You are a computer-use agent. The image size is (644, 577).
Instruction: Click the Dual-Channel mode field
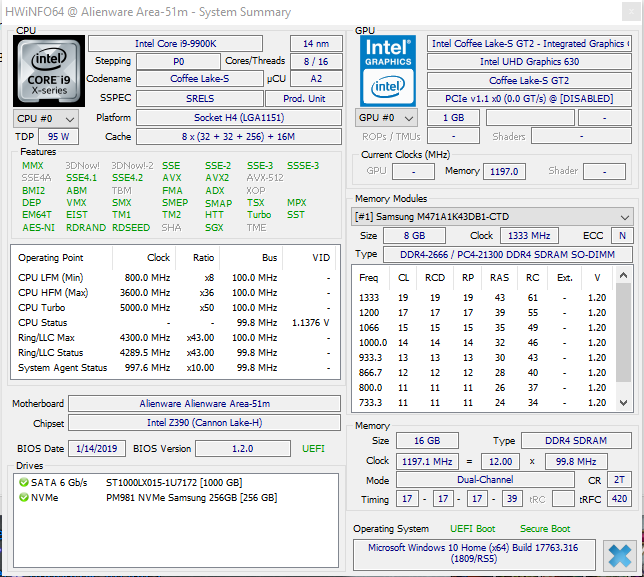pos(485,480)
